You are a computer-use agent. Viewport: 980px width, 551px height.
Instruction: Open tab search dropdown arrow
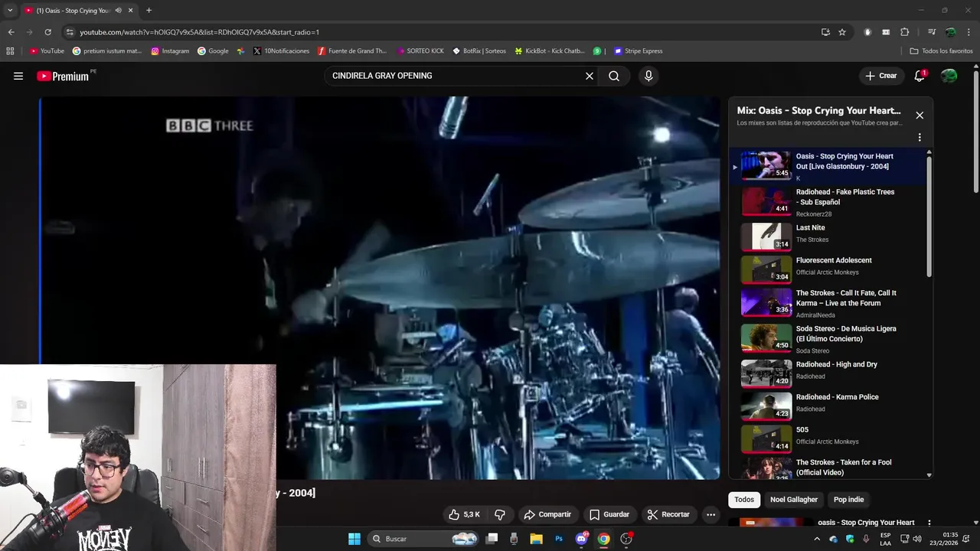point(10,11)
